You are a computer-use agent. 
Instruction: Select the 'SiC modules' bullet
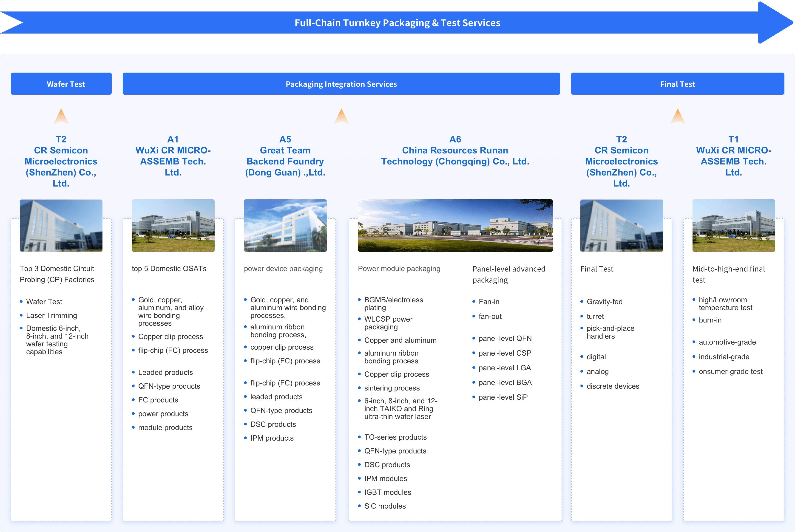pos(385,506)
